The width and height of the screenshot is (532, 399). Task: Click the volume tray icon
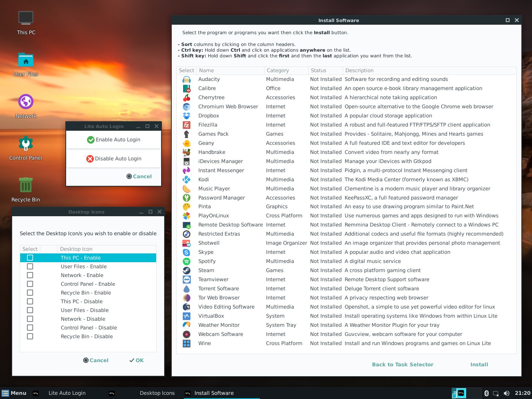[507, 393]
